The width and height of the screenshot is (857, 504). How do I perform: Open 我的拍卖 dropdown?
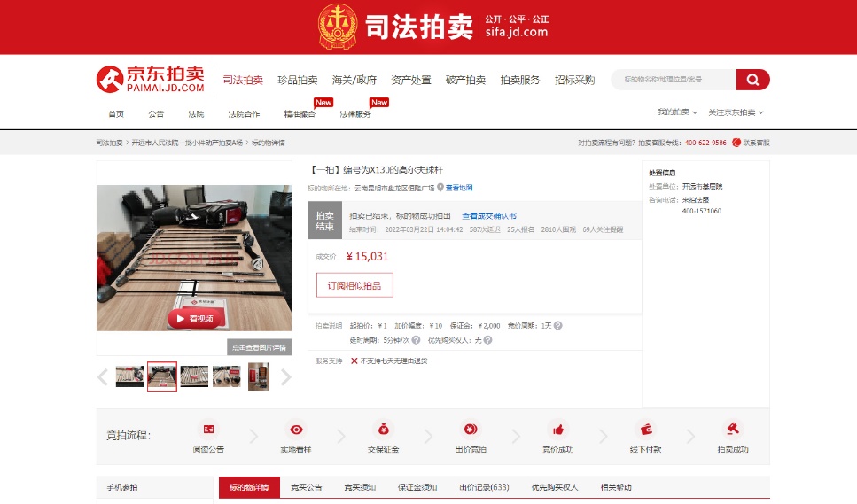677,112
